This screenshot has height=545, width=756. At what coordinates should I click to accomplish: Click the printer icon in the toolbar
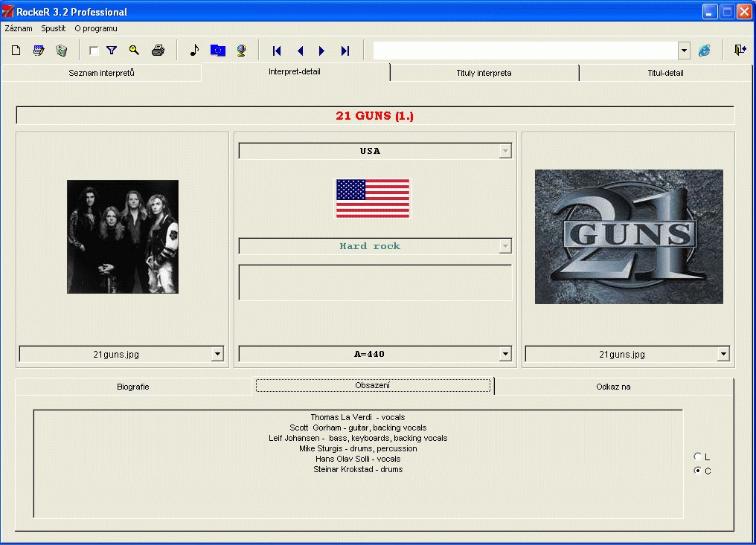pos(158,50)
